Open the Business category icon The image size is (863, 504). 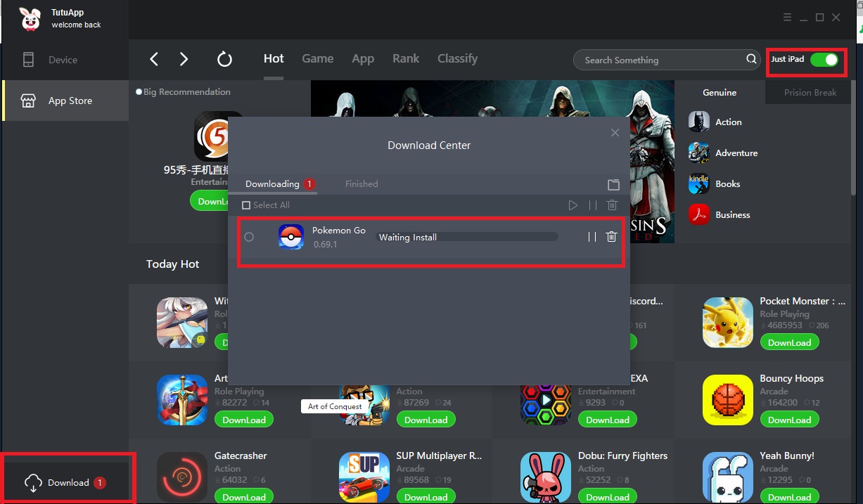pos(698,214)
